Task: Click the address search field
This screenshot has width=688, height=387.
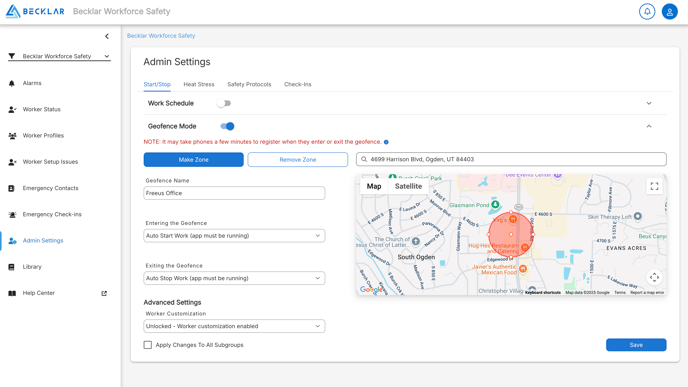Action: (x=511, y=159)
